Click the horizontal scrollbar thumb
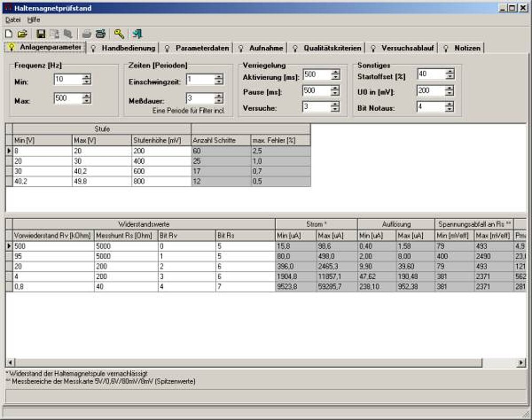 tap(248, 363)
